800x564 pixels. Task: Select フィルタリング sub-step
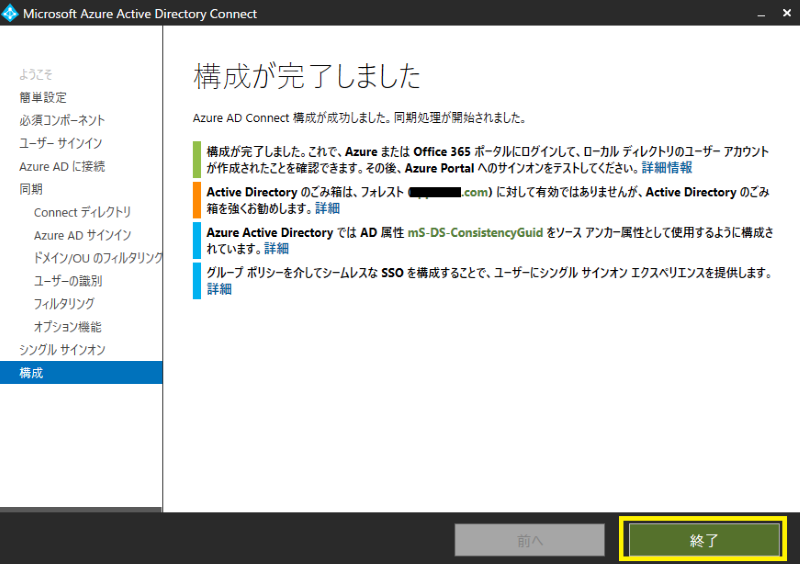pyautogui.click(x=64, y=304)
